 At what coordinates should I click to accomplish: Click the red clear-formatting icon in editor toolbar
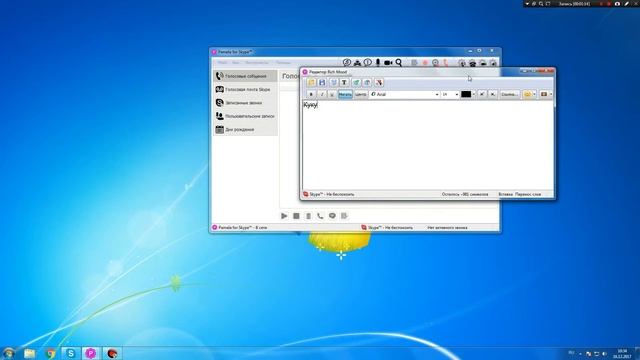[379, 82]
